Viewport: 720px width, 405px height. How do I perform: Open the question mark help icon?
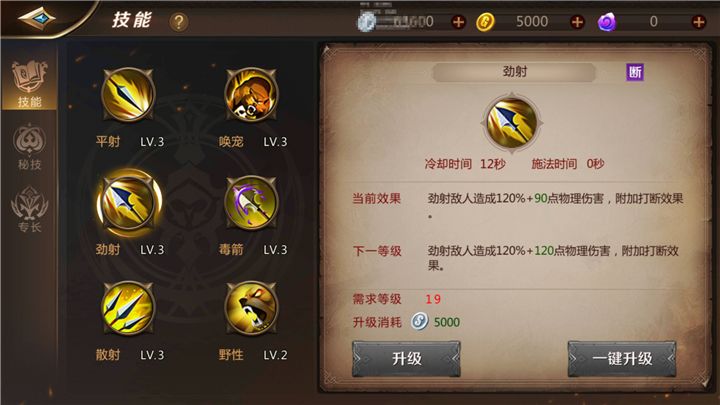click(179, 22)
